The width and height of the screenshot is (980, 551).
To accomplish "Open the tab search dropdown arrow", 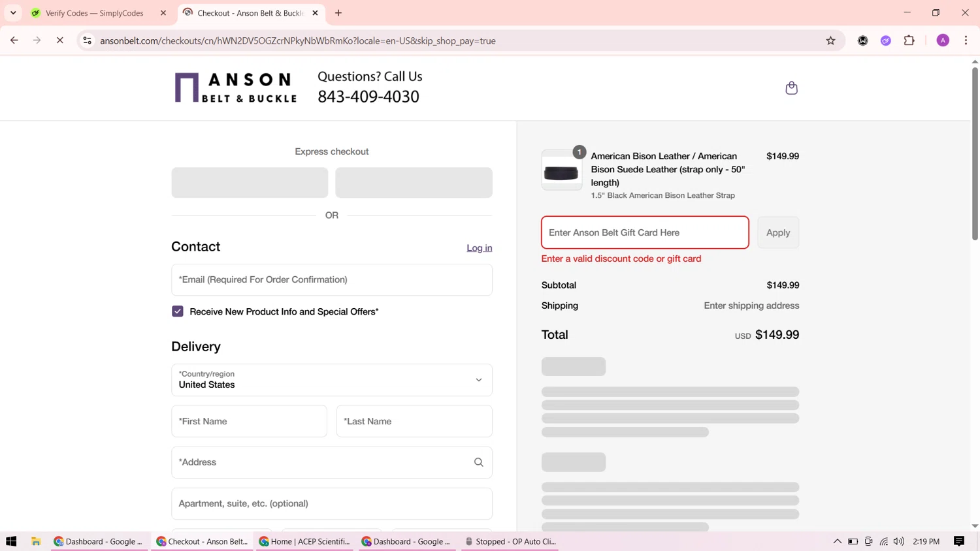I will pyautogui.click(x=13, y=13).
